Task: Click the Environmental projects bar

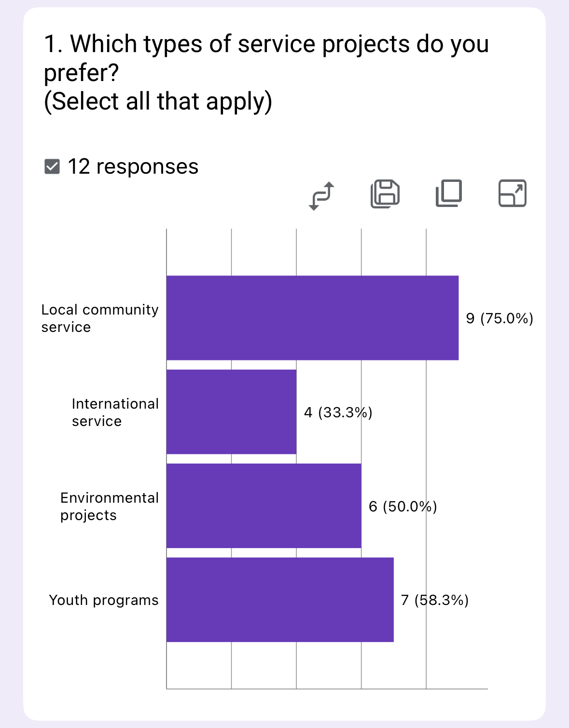Action: coord(264,506)
